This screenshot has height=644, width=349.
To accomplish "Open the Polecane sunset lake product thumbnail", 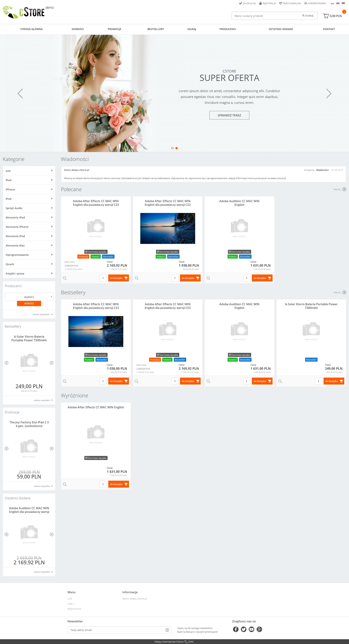I will (168, 229).
